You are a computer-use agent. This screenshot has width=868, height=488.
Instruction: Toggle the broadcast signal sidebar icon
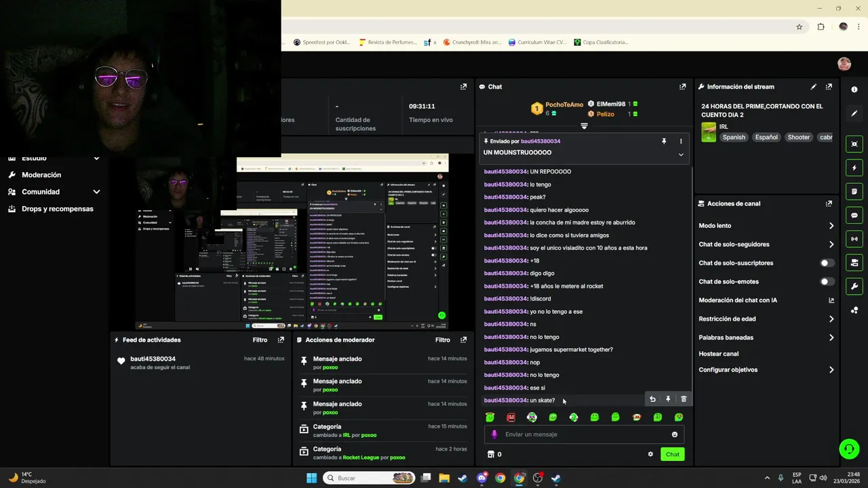coord(854,239)
